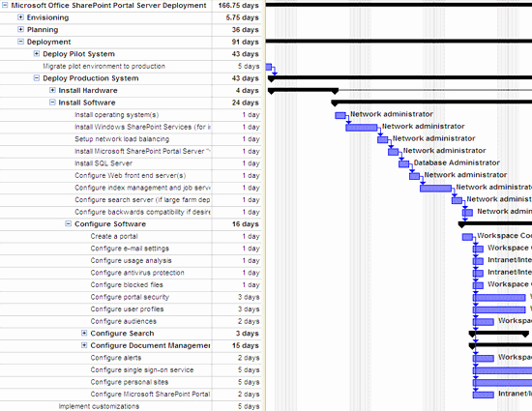This screenshot has width=532, height=411.
Task: Expand the Configure Document Management group
Action: pos(84,345)
